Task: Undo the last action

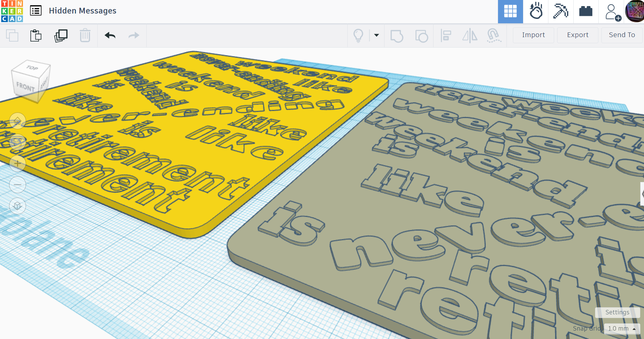Action: pyautogui.click(x=110, y=35)
